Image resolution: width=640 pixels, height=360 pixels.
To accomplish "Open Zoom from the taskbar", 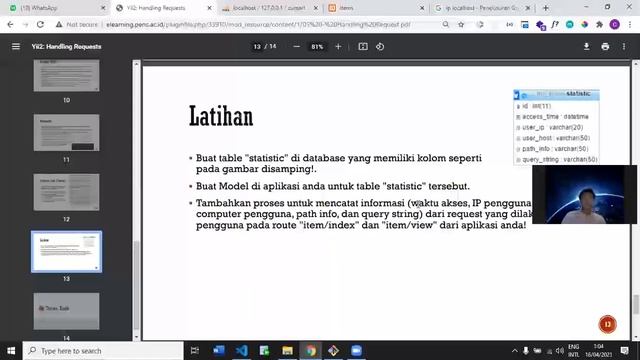I will (356, 351).
